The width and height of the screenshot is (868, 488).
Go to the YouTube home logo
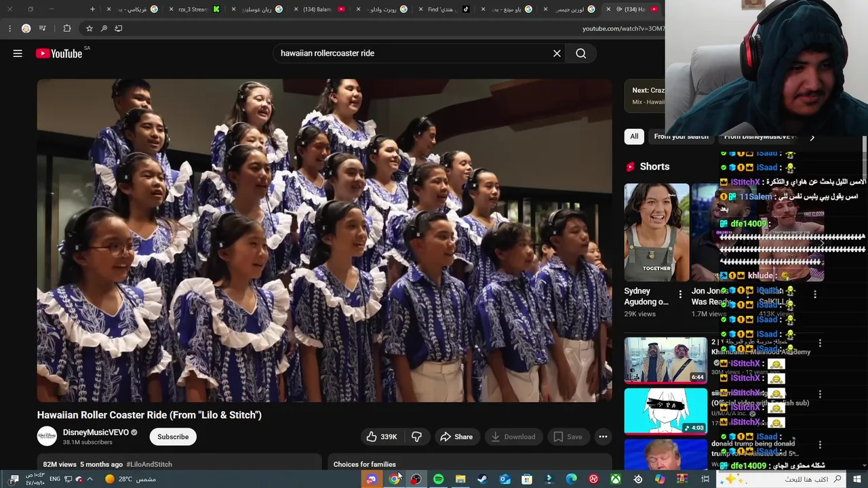pyautogui.click(x=59, y=54)
